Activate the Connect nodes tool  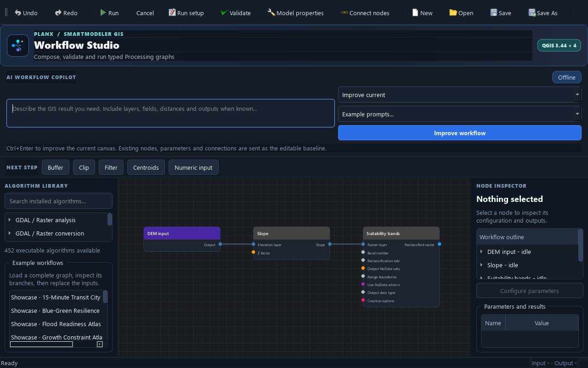[365, 13]
